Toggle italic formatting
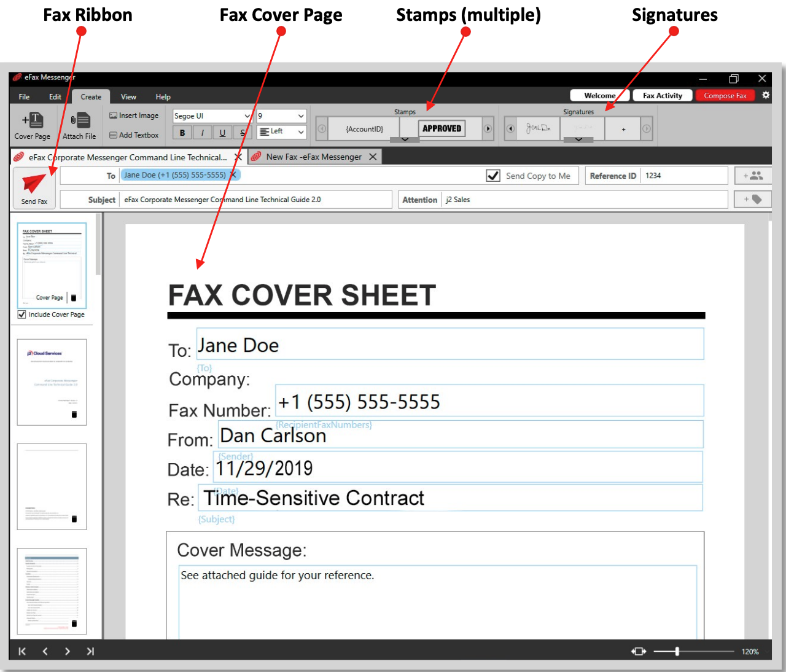Screen dimensions: 786x672 203,133
